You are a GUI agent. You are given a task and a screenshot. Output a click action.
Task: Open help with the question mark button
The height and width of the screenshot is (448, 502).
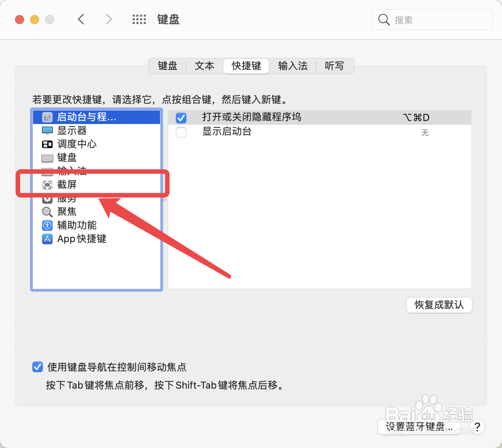pos(477,427)
